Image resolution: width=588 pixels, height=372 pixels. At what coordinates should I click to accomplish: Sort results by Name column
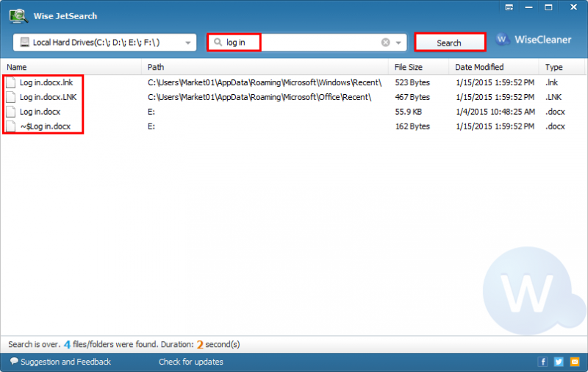(71, 67)
